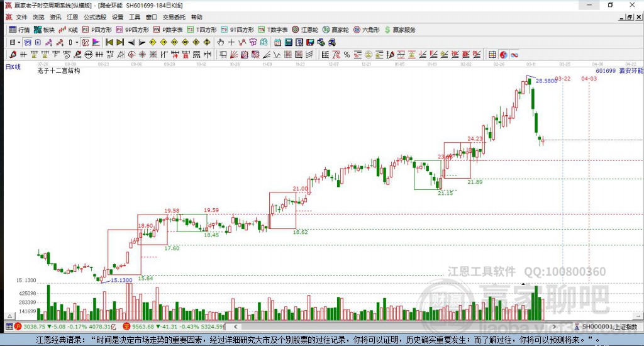Screen dimensions: 644x346
Task: Click the 深 index value 9563.68 in status bar
Action: click(x=143, y=326)
